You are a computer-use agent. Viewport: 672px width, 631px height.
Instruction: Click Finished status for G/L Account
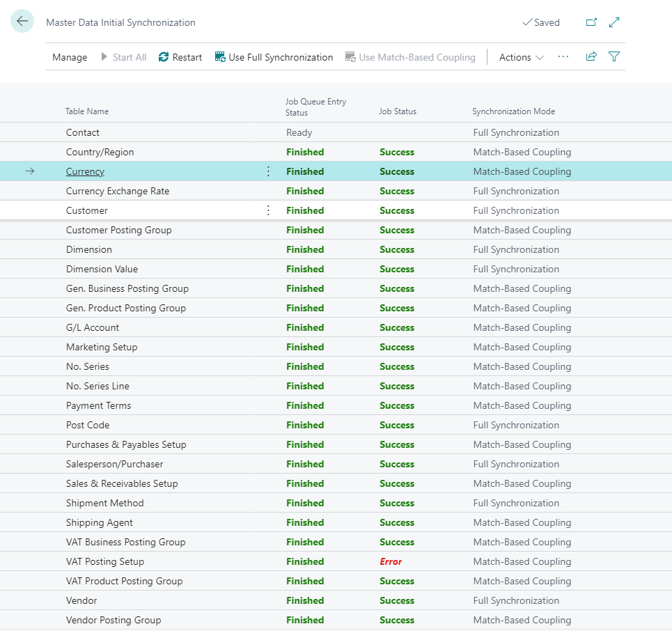coord(305,327)
